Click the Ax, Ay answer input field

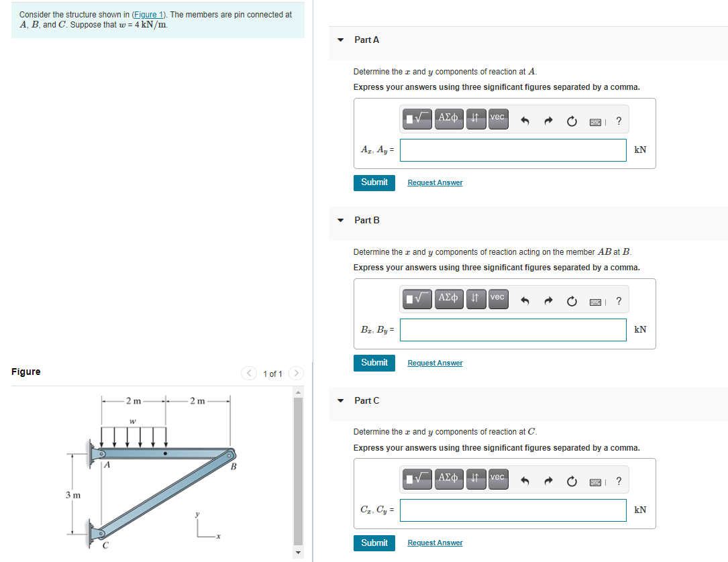[x=513, y=150]
